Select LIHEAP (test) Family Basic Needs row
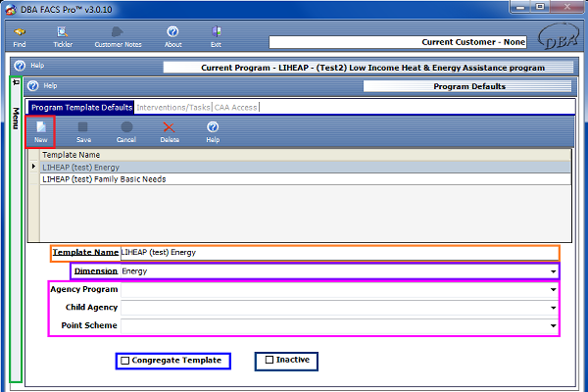Image resolution: width=588 pixels, height=392 pixels. point(306,179)
